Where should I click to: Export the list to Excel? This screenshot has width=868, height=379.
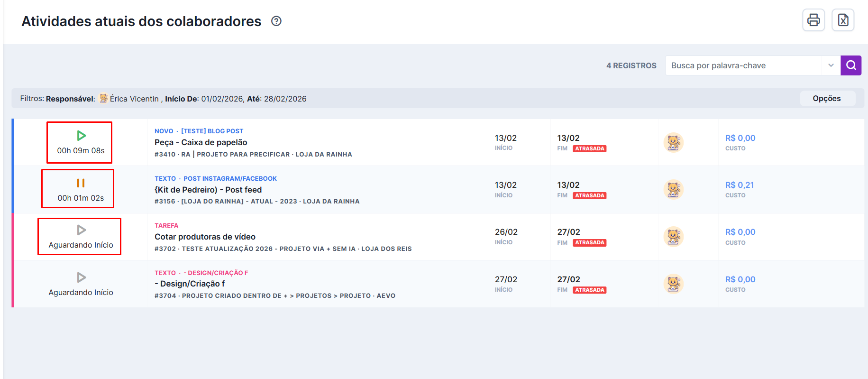(x=842, y=20)
